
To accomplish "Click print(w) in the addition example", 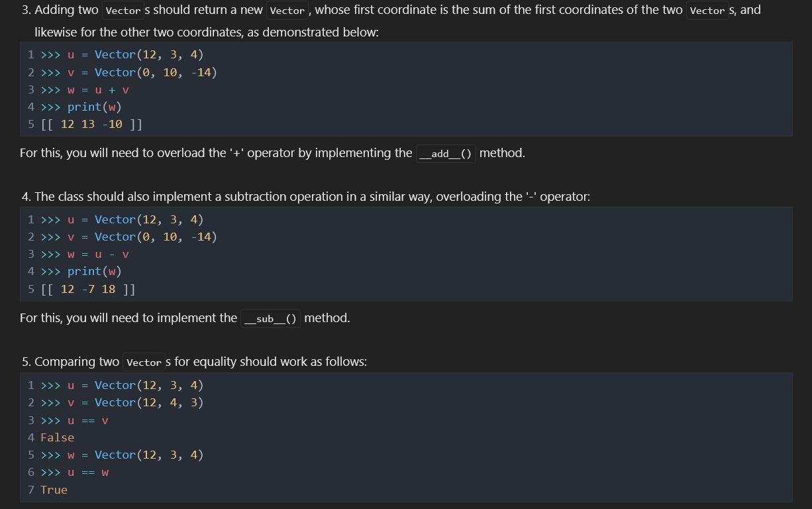I will tap(94, 107).
